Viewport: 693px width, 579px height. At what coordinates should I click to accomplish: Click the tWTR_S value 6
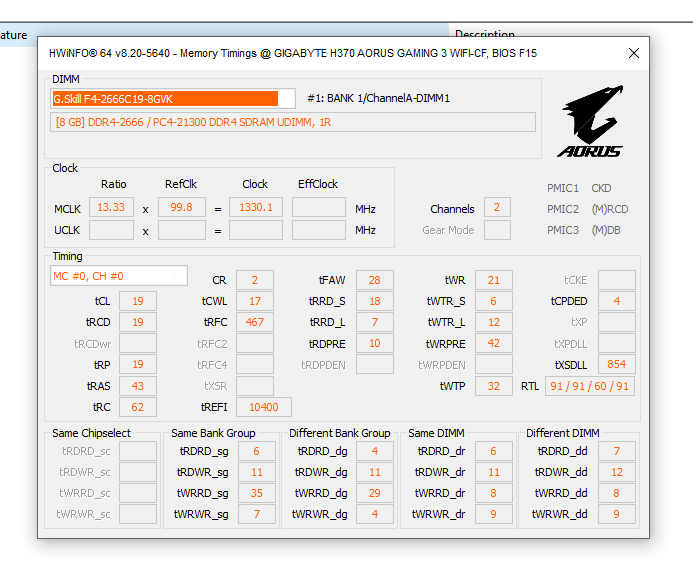[x=494, y=301]
